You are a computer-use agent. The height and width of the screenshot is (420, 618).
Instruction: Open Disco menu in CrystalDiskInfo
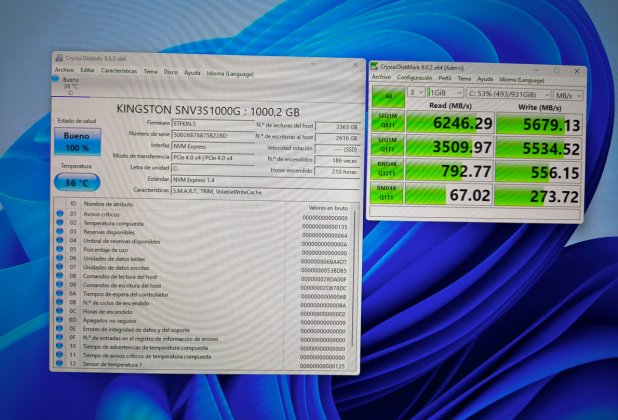click(x=171, y=72)
